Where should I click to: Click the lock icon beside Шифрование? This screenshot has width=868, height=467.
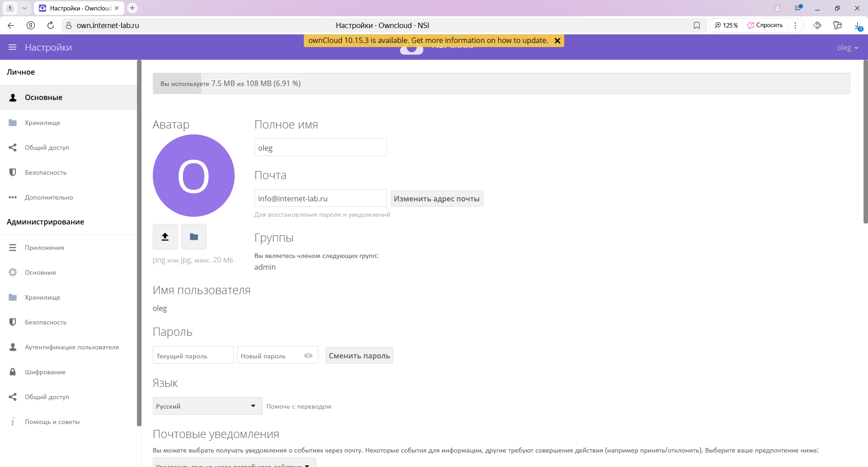click(x=13, y=372)
